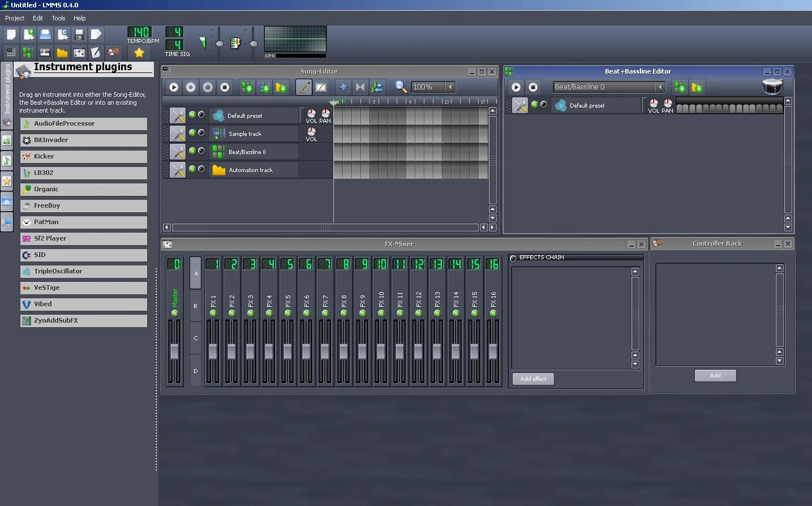Add automation track in the Song-Editor toolbar
This screenshot has width=812, height=506.
click(281, 87)
